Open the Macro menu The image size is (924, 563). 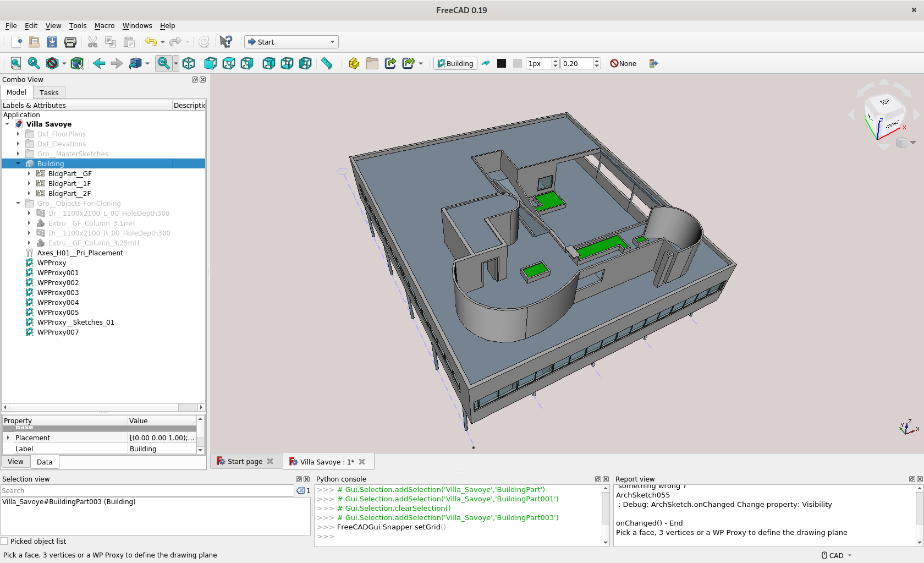pos(105,25)
